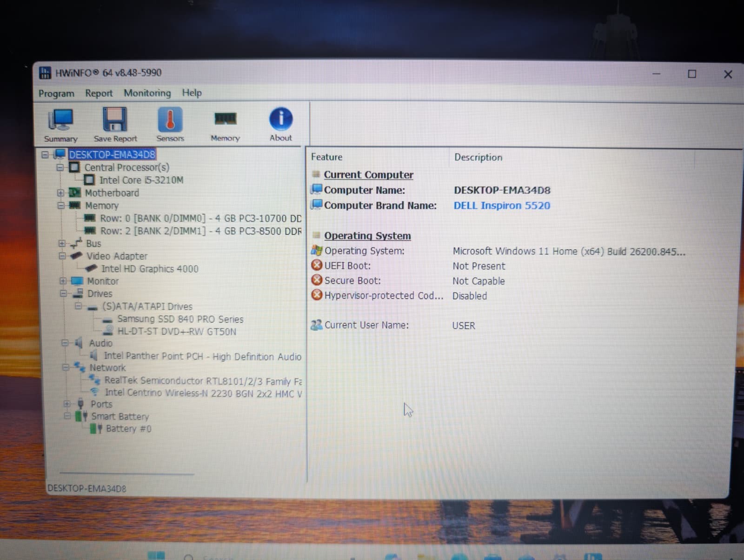Click the Smart Battery icon
The height and width of the screenshot is (560, 744).
(x=81, y=416)
